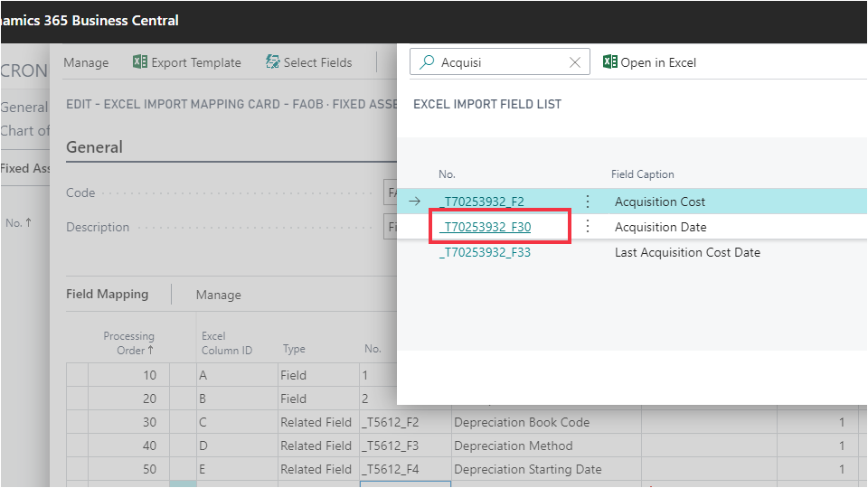
Task: Click the _T5612_F2 number cell
Action: pyautogui.click(x=405, y=422)
